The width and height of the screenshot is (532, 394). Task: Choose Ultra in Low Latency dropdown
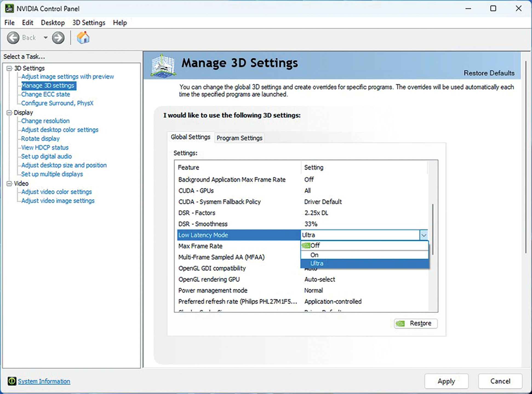tap(365, 263)
